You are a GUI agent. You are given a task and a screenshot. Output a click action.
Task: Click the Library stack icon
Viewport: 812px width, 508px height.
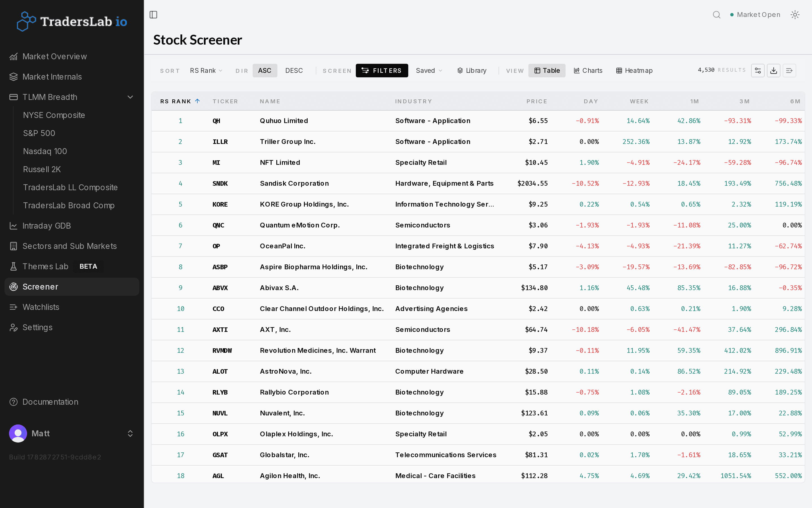pyautogui.click(x=460, y=71)
